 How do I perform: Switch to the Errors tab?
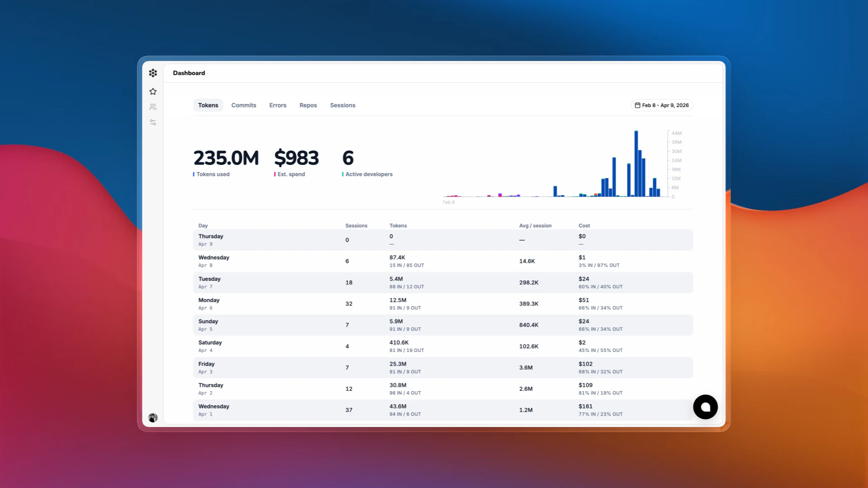point(278,105)
